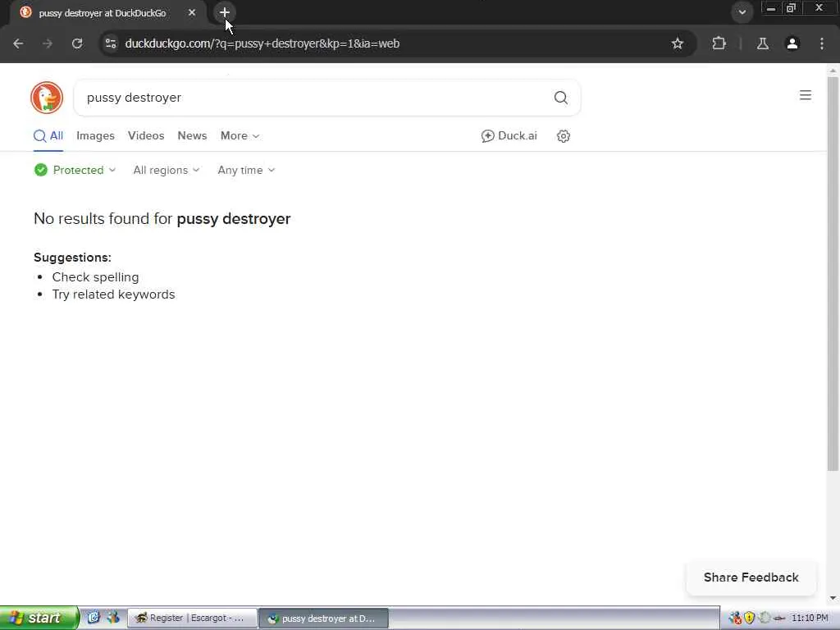This screenshot has height=630, width=840.
Task: Click the first tray icon left of the shield
Action: [736, 619]
